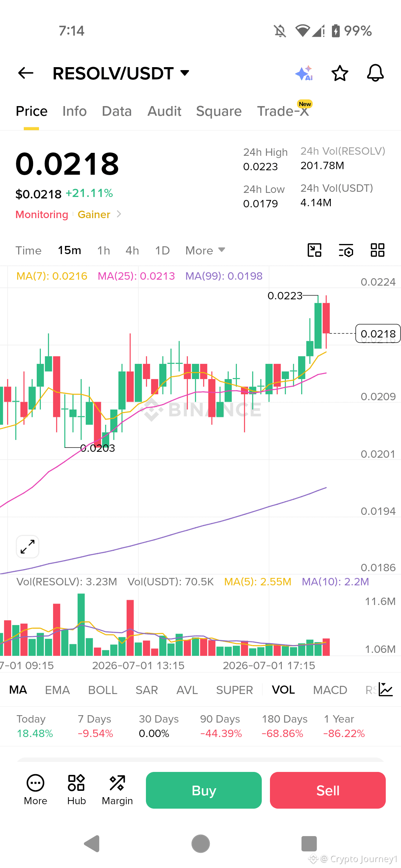Toggle the EMA indicator
The image size is (401, 868).
point(57,690)
